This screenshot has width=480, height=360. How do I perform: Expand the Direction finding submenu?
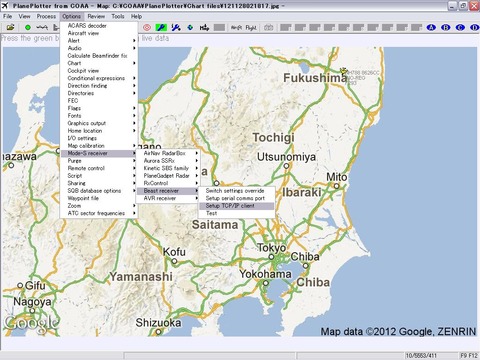coord(99,86)
